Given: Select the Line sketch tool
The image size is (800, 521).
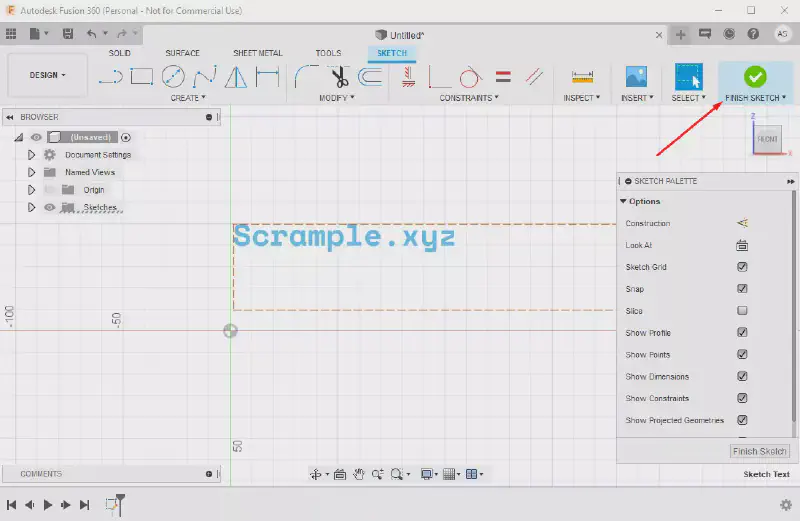Looking at the screenshot, I should click(112, 76).
